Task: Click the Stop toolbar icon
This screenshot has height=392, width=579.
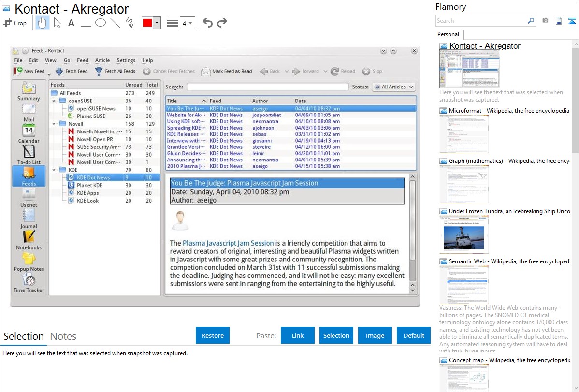Action: pyautogui.click(x=366, y=72)
